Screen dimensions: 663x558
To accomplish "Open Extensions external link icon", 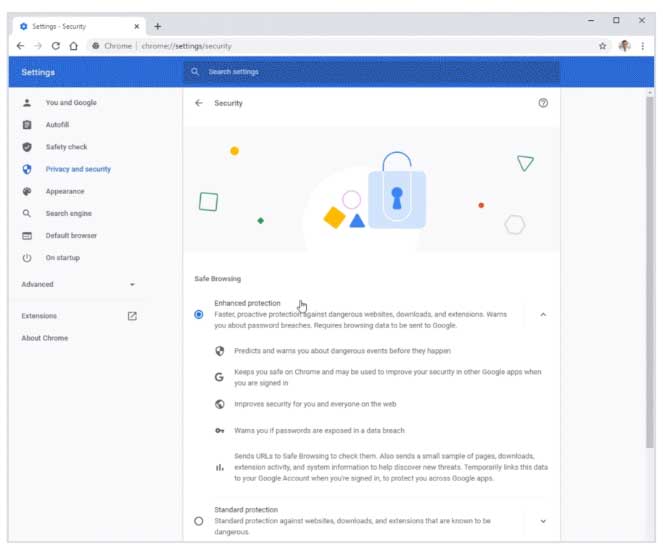I will click(132, 316).
